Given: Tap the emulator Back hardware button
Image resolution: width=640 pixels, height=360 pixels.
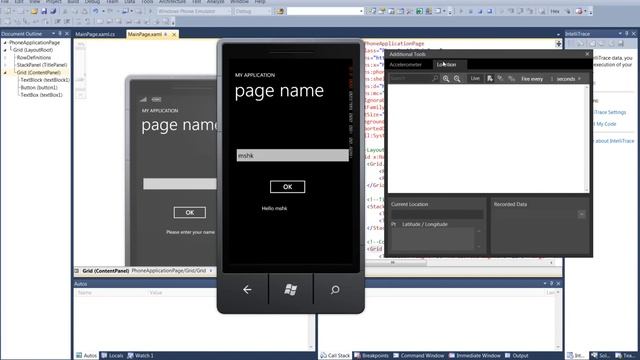Looking at the screenshot, I should click(247, 289).
